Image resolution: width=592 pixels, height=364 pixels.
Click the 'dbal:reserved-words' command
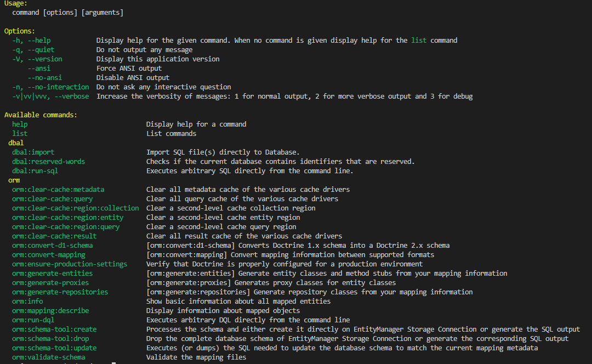(x=48, y=162)
